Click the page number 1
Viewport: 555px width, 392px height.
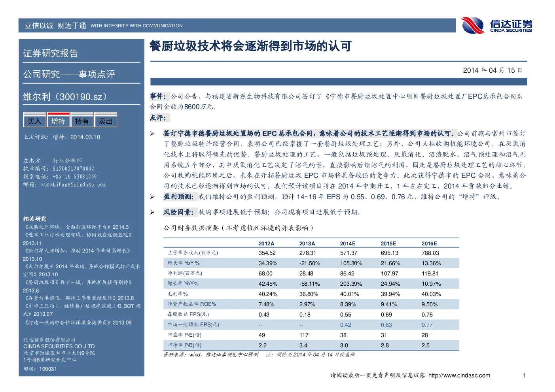click(525, 375)
